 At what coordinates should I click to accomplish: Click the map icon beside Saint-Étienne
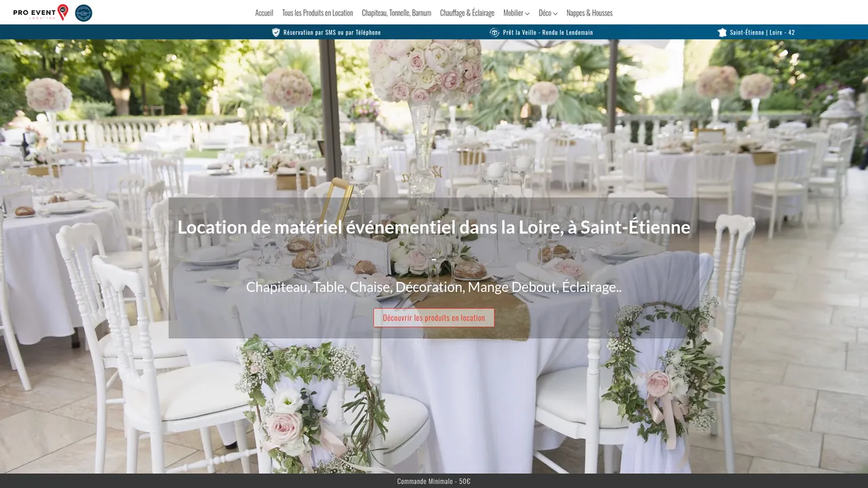click(x=722, y=32)
